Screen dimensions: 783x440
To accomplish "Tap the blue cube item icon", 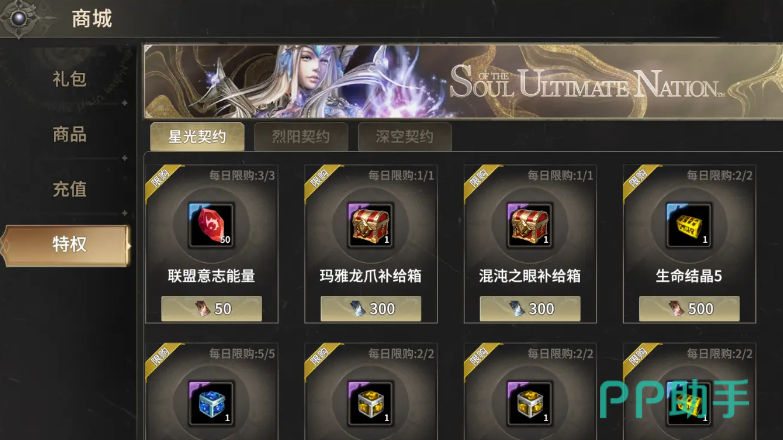I will pyautogui.click(x=211, y=403).
